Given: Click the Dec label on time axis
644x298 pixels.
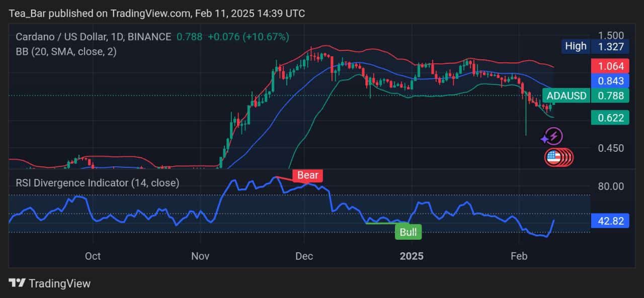Looking at the screenshot, I should 304,256.
